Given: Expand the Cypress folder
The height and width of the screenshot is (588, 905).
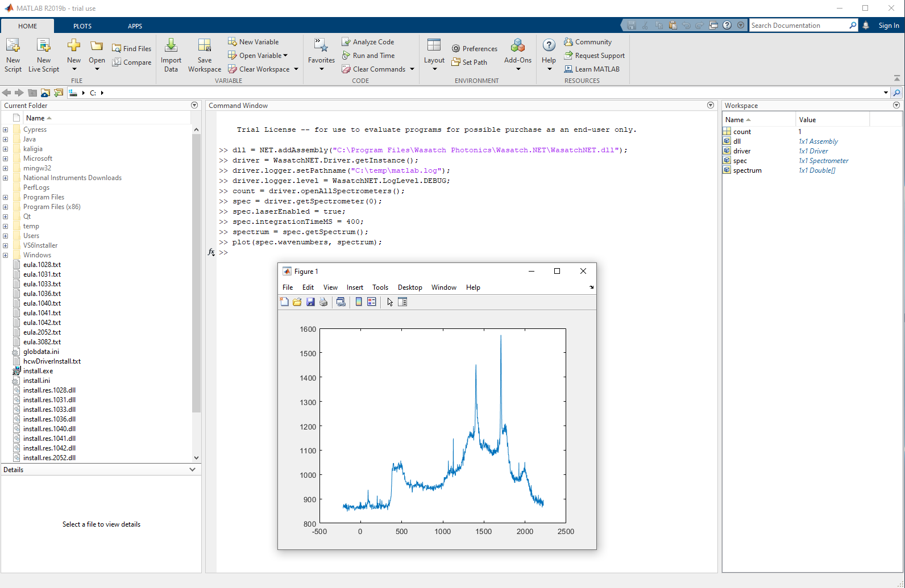Looking at the screenshot, I should (x=5, y=130).
